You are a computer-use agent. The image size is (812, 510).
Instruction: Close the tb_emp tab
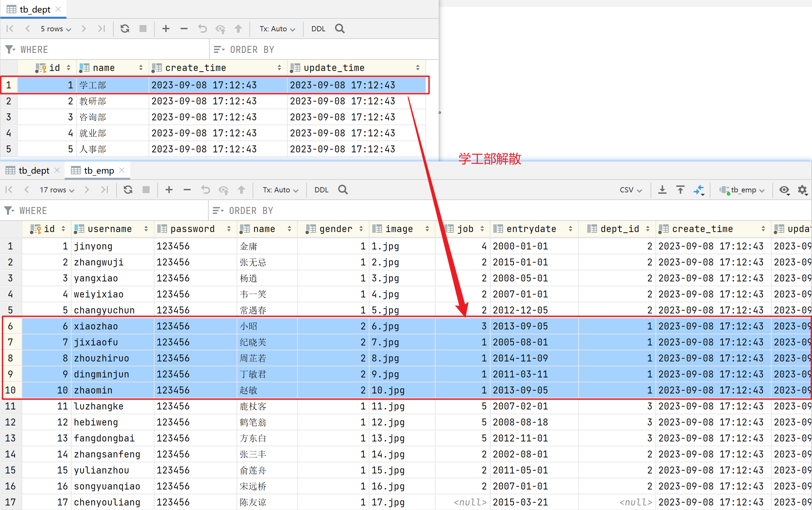click(x=122, y=170)
